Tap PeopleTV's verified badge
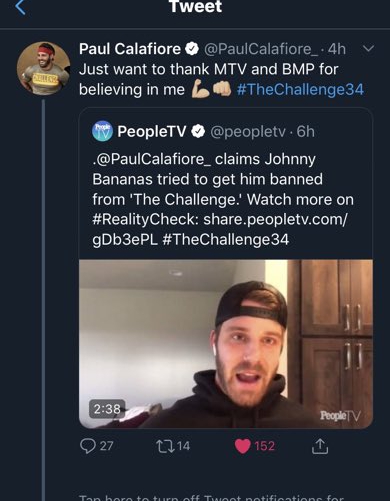The image size is (390, 501). (x=198, y=132)
